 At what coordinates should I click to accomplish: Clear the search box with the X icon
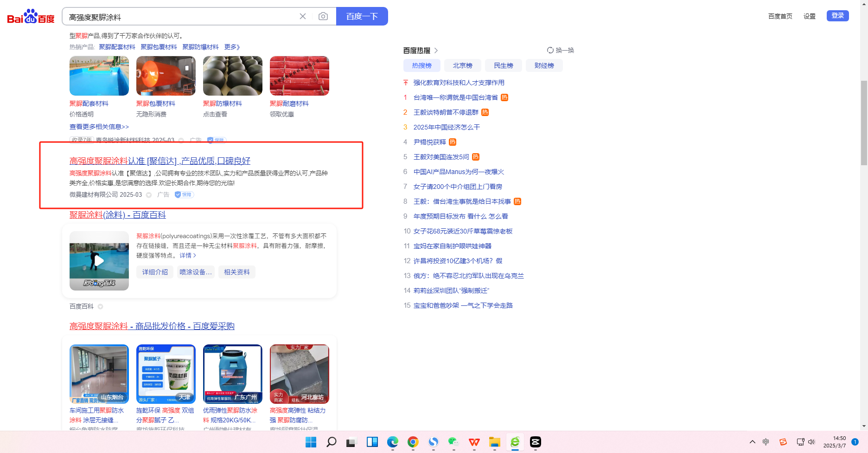tap(303, 17)
